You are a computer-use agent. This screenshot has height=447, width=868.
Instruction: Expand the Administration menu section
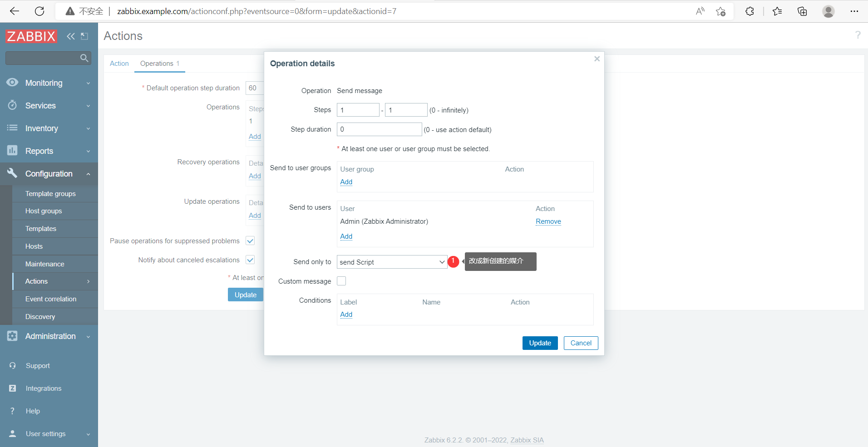point(88,336)
